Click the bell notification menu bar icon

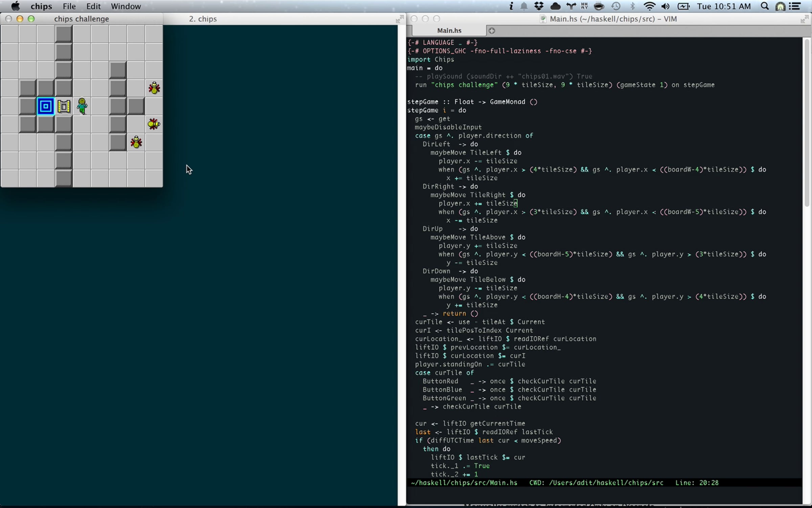coord(524,6)
